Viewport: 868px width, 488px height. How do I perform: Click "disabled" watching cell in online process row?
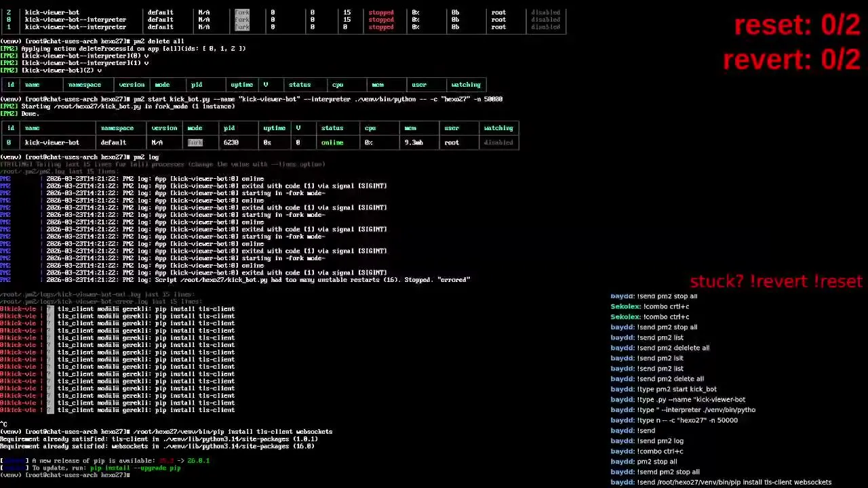498,142
